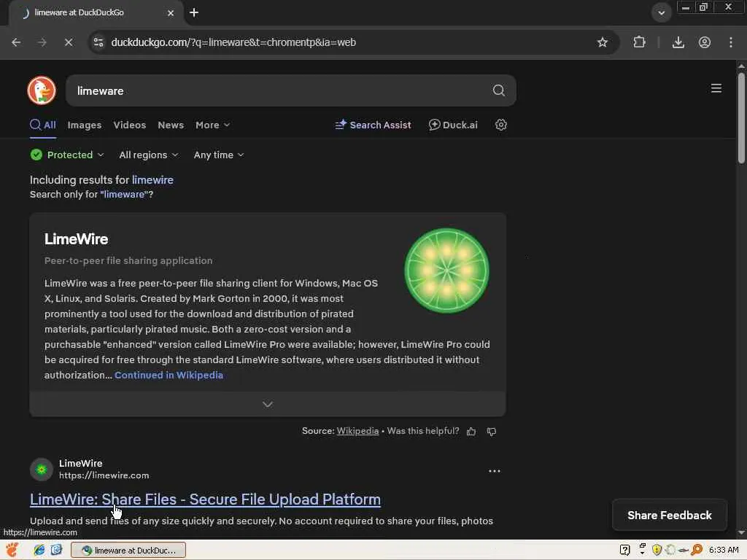
Task: Open Continued in Wikipedia link
Action: point(169,376)
